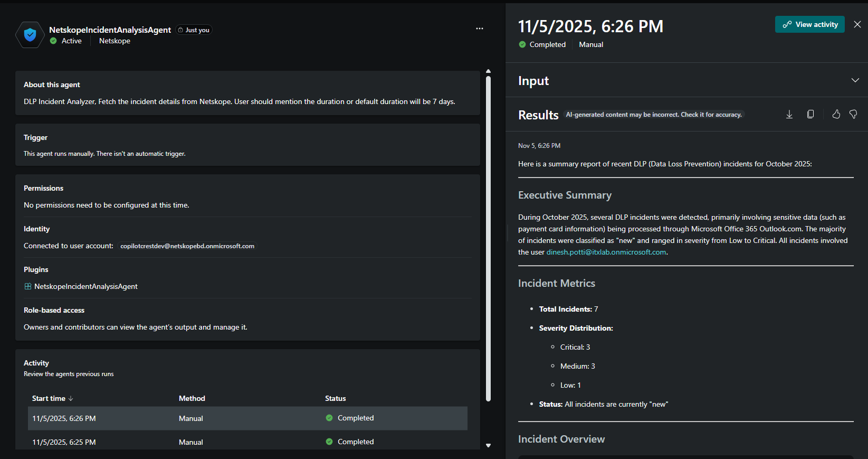Click the Method column header
Image resolution: width=868 pixels, height=459 pixels.
tap(192, 399)
